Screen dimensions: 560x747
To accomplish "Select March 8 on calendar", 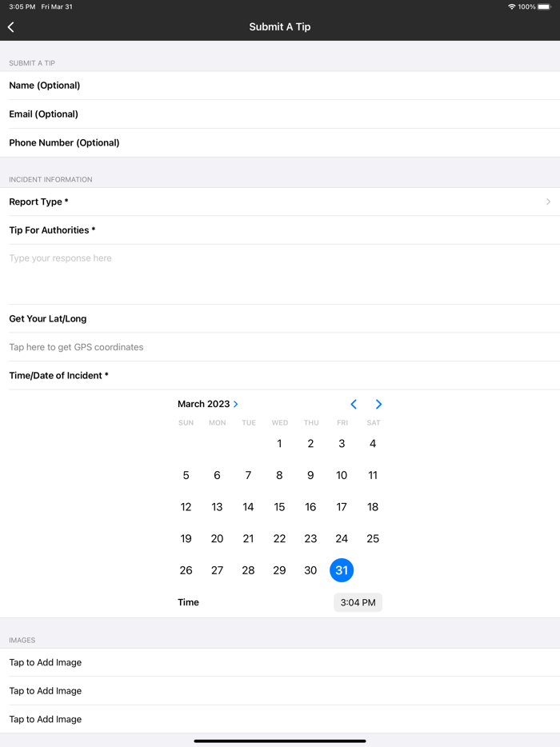I will click(279, 475).
